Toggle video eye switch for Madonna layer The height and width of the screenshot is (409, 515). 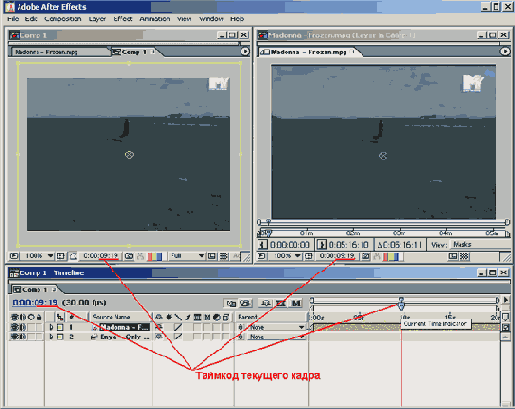coord(14,327)
